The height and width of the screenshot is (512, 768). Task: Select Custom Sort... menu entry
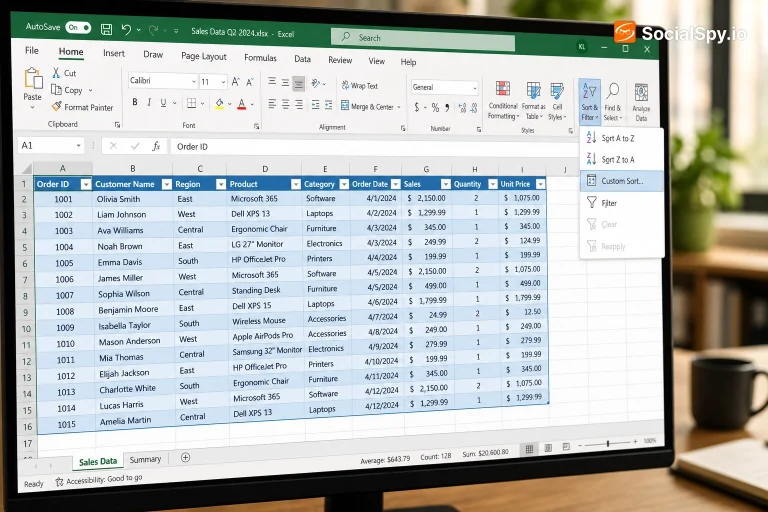[x=621, y=181]
